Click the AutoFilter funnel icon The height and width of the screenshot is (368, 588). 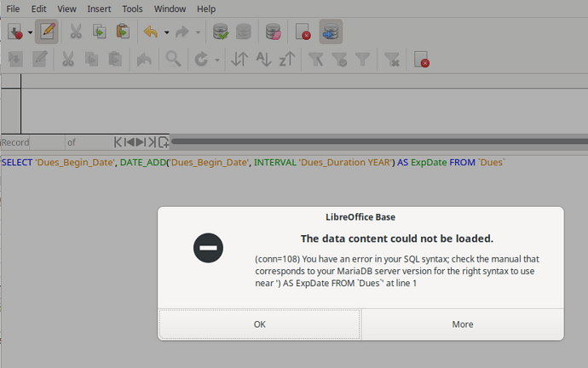click(x=316, y=60)
